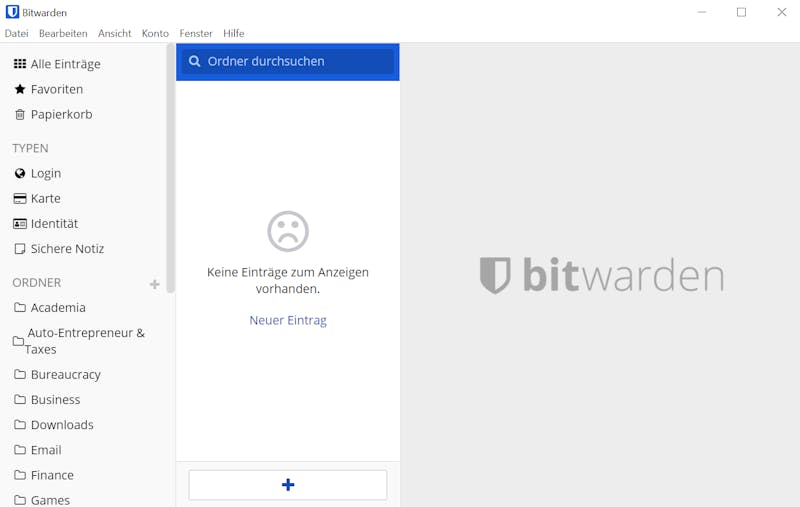Open the Bearbeiten menu
Viewport: 800px width, 507px height.
63,33
